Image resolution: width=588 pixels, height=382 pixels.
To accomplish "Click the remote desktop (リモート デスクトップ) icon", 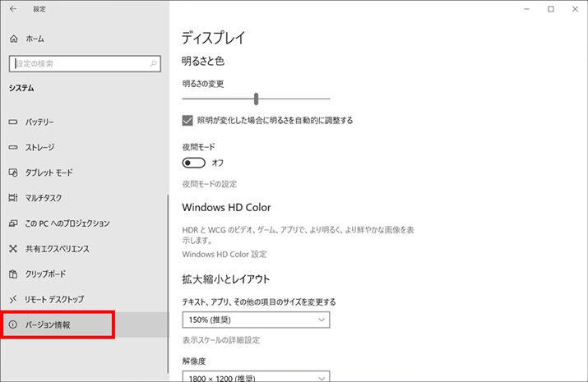I will tap(13, 299).
